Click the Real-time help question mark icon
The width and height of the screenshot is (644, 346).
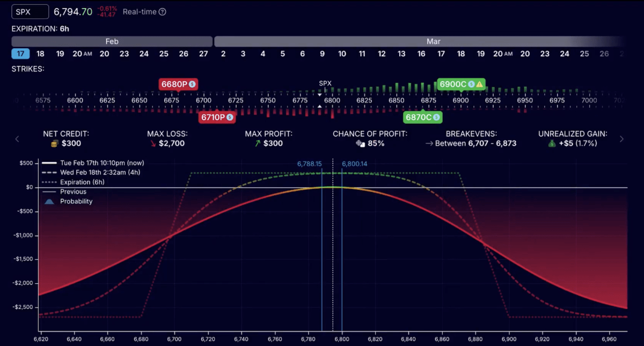[x=162, y=11]
